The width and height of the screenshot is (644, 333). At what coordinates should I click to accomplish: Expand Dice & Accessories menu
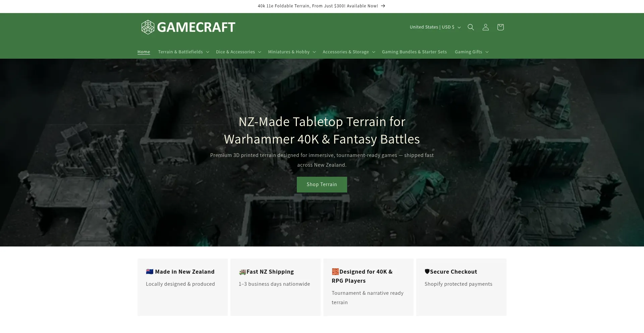tap(238, 52)
